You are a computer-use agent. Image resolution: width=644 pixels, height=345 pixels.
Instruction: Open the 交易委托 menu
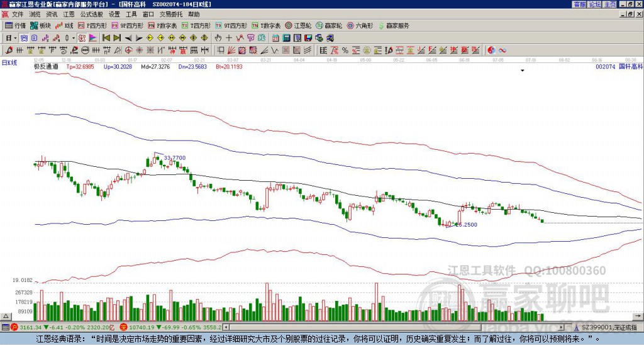tap(171, 14)
